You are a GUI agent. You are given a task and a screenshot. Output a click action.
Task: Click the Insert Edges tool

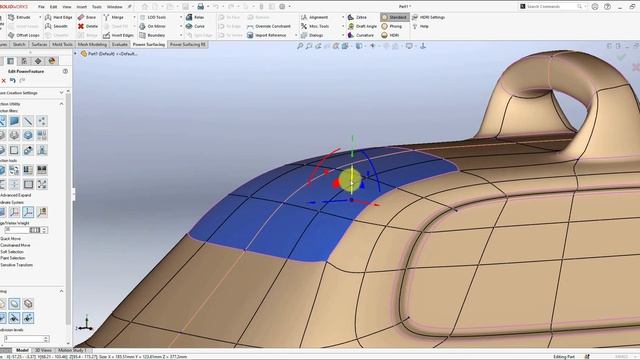pos(118,35)
